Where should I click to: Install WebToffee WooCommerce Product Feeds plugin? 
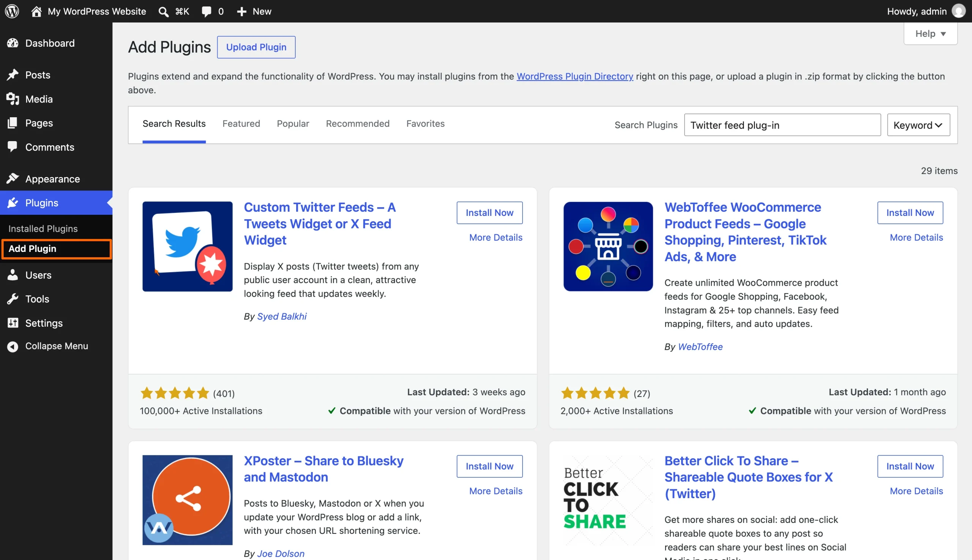tap(910, 213)
